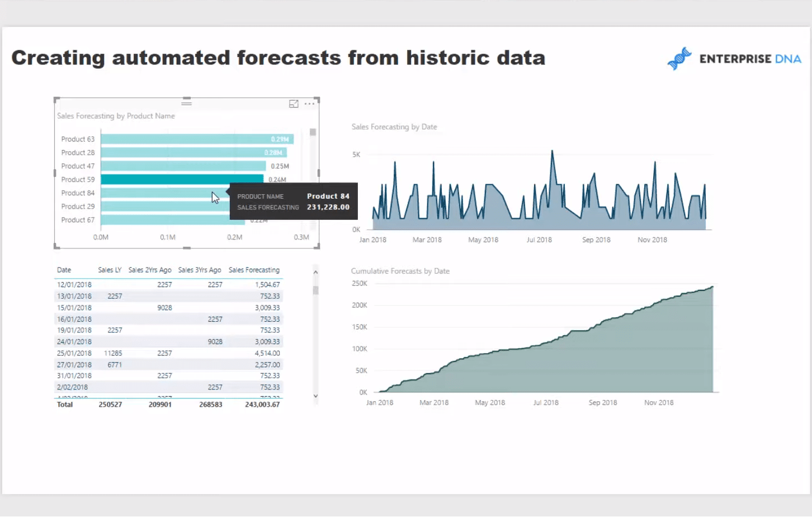This screenshot has height=517, width=812.
Task: Click the Product 28 bar
Action: pos(193,153)
